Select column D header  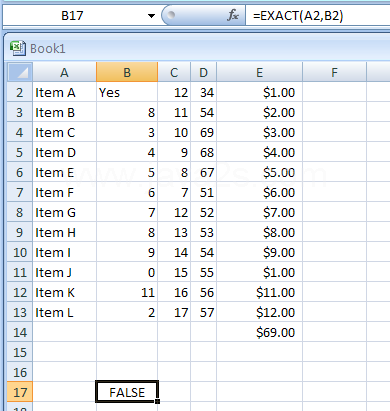[x=203, y=72]
